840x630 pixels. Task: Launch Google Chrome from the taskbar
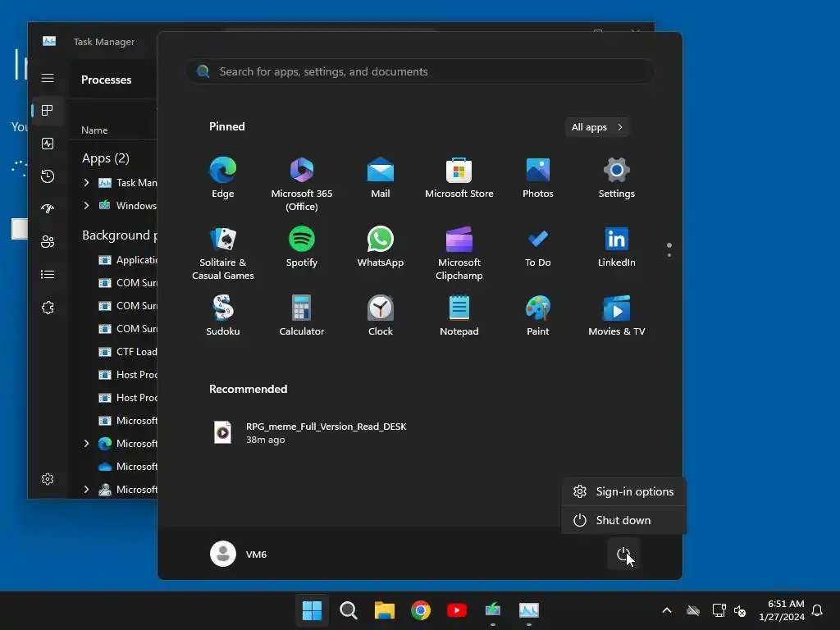pyautogui.click(x=421, y=610)
